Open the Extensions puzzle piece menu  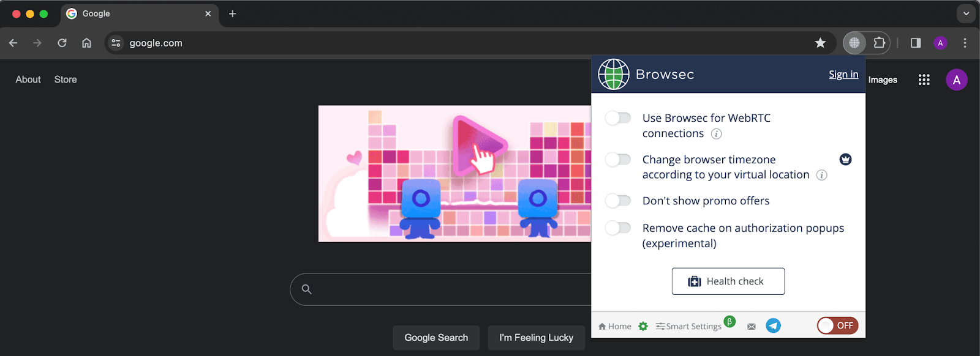pyautogui.click(x=880, y=43)
